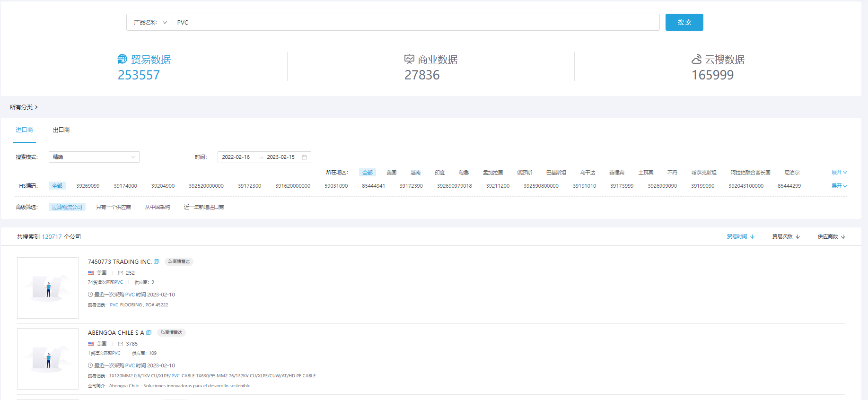Sort results by 贸易次数
Viewport: 868px width, 400px height.
pos(786,236)
